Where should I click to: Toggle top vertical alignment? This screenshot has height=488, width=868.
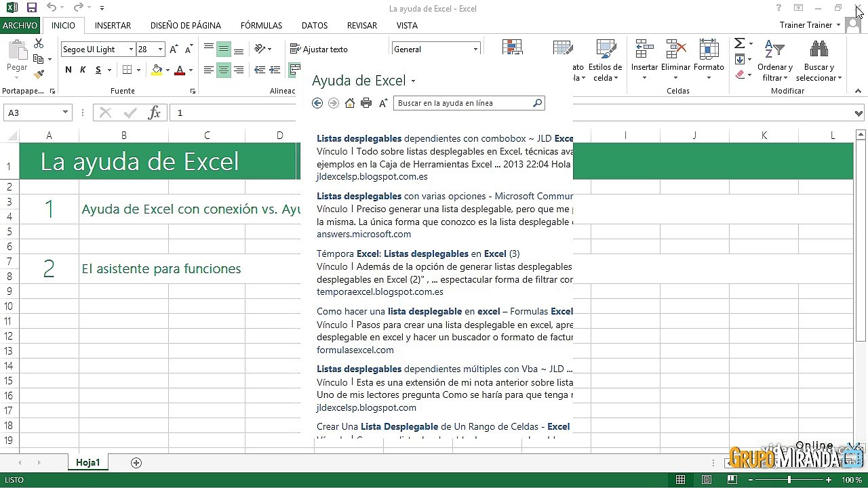click(209, 49)
